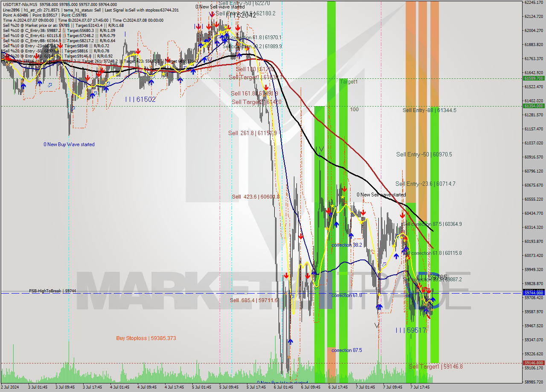
Task: Click the blue 'correction 61.8' label
Action: (x=347, y=295)
